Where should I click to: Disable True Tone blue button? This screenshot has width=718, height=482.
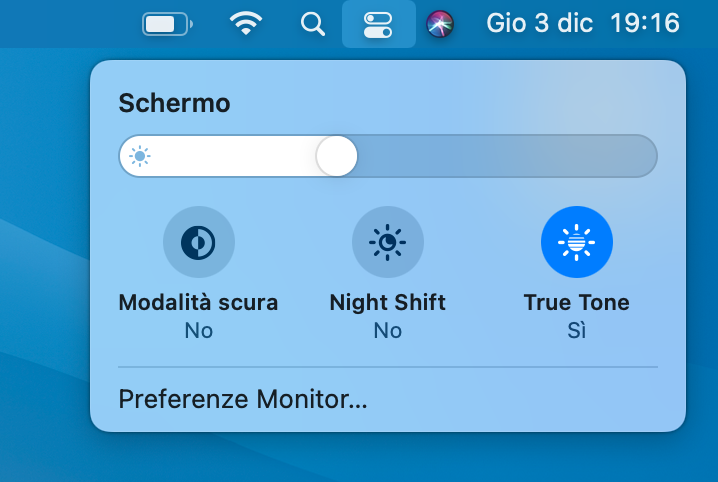[x=576, y=242]
